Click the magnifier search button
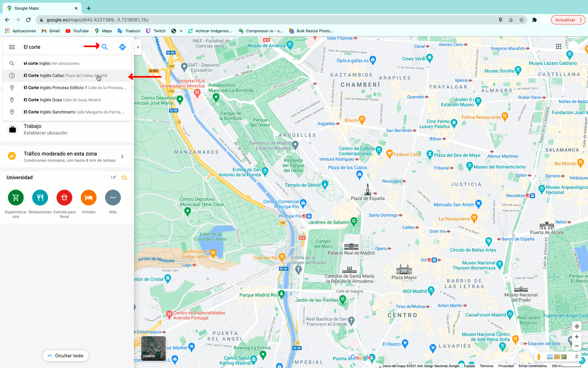The width and height of the screenshot is (588, 368). tap(105, 47)
